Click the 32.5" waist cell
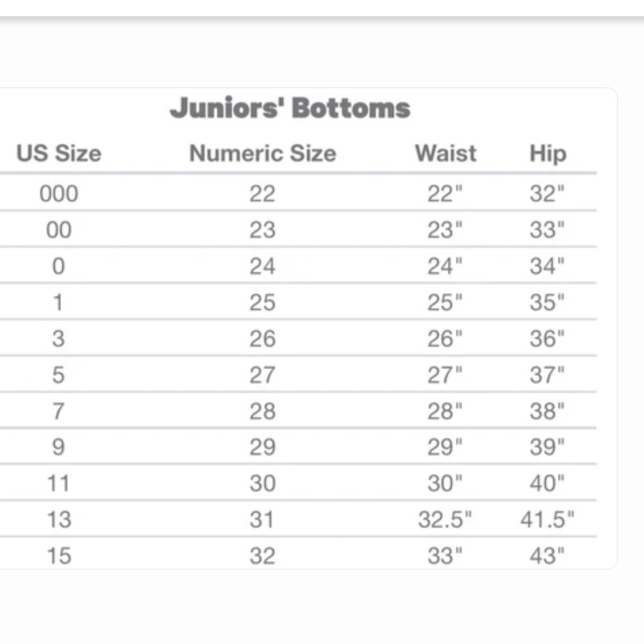 coord(445,519)
